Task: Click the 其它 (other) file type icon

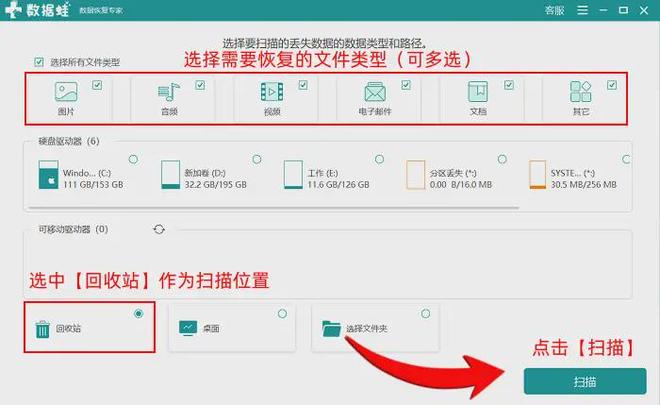Action: click(x=581, y=92)
